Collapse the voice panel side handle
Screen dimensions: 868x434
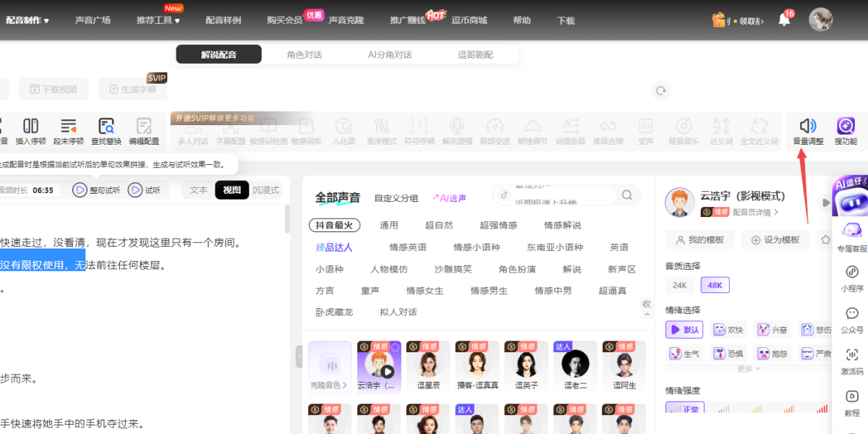click(299, 356)
